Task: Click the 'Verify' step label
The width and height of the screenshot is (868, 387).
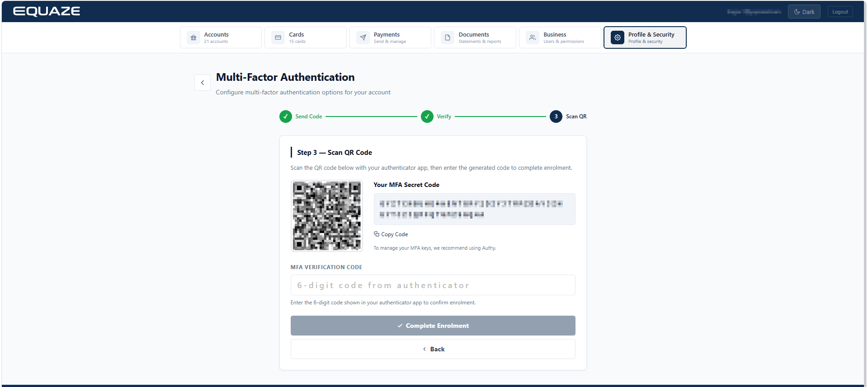Action: [444, 117]
